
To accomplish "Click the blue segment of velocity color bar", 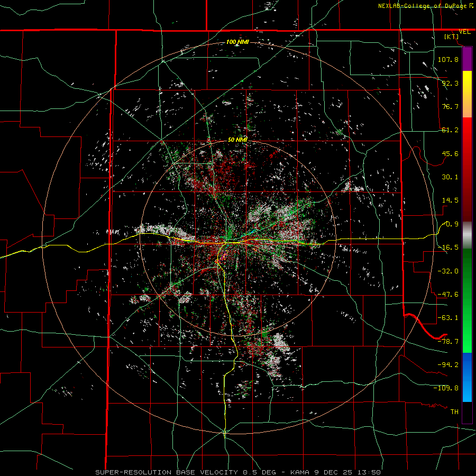I will point(467,377).
